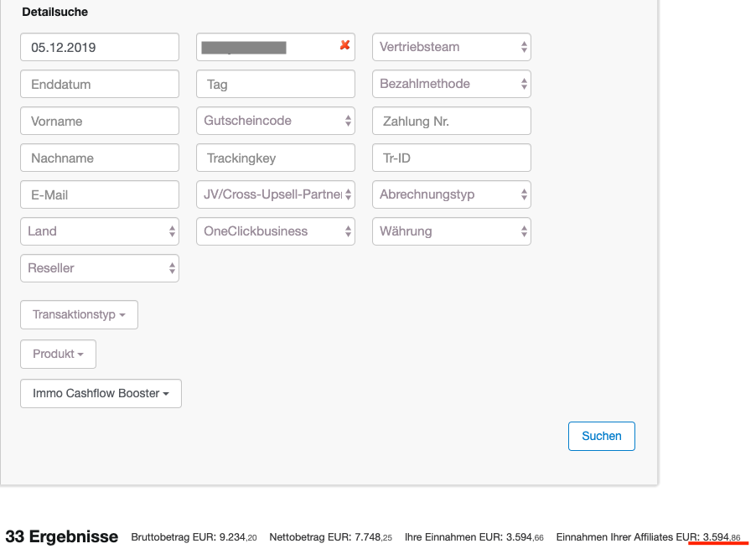Viewport: 756px width, 554px height.
Task: Select the Abrechnungstyp dropdown
Action: tap(451, 194)
